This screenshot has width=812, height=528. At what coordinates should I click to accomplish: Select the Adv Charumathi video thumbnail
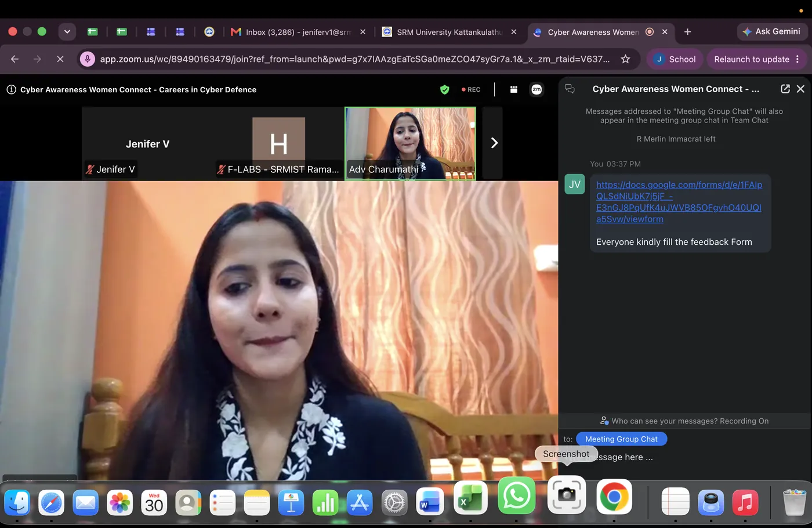point(410,143)
